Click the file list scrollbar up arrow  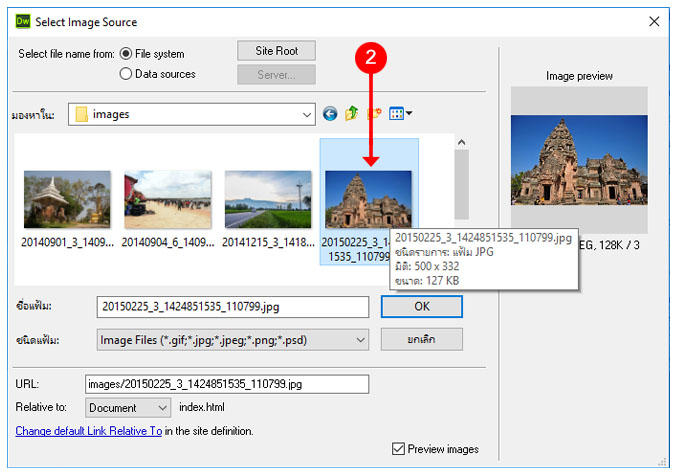point(461,142)
